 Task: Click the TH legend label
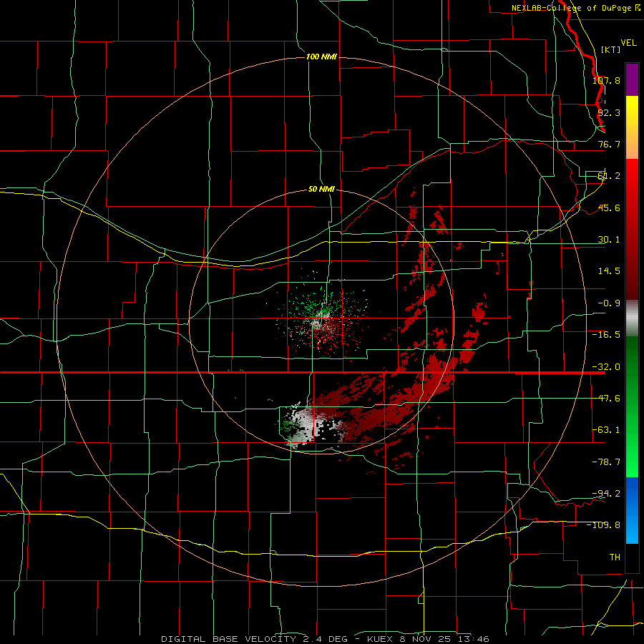coord(615,557)
